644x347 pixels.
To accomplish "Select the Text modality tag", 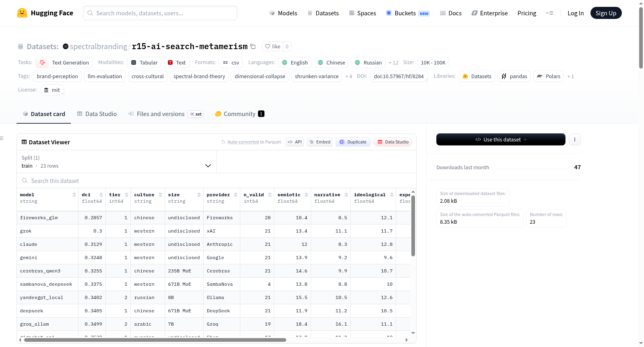I will (x=177, y=62).
